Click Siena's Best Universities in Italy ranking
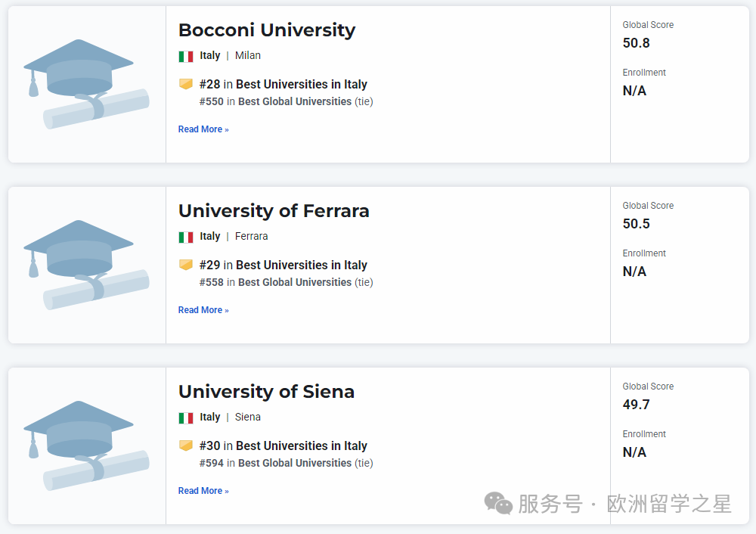This screenshot has width=756, height=534. coord(301,446)
